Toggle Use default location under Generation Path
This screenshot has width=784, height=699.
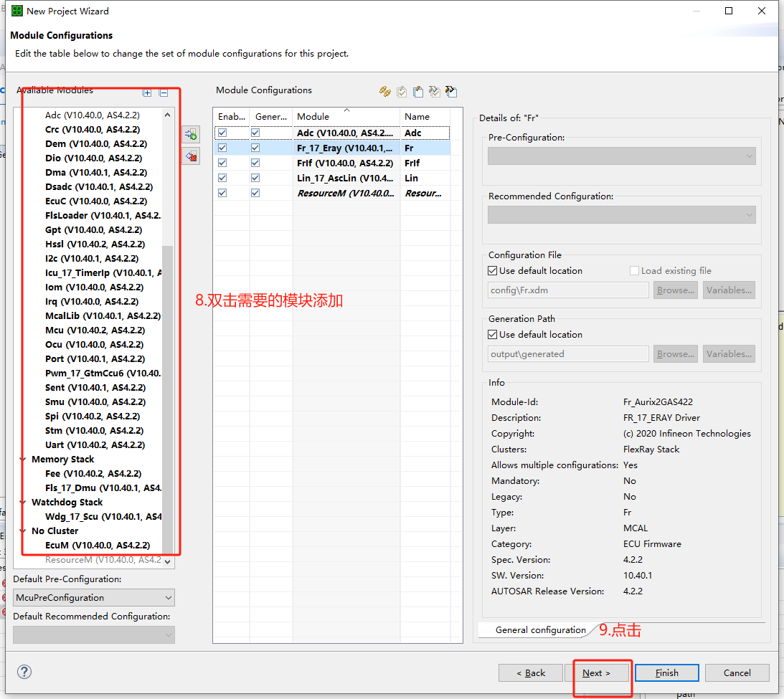[x=492, y=335]
